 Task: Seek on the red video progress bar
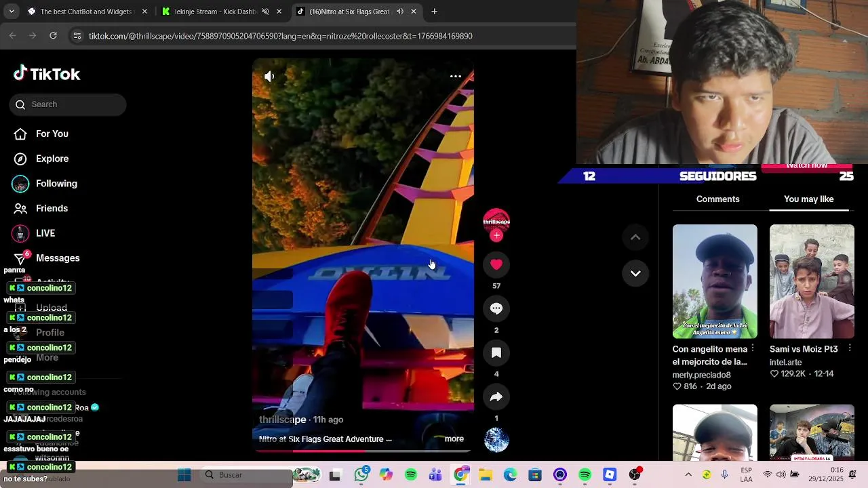point(363,450)
